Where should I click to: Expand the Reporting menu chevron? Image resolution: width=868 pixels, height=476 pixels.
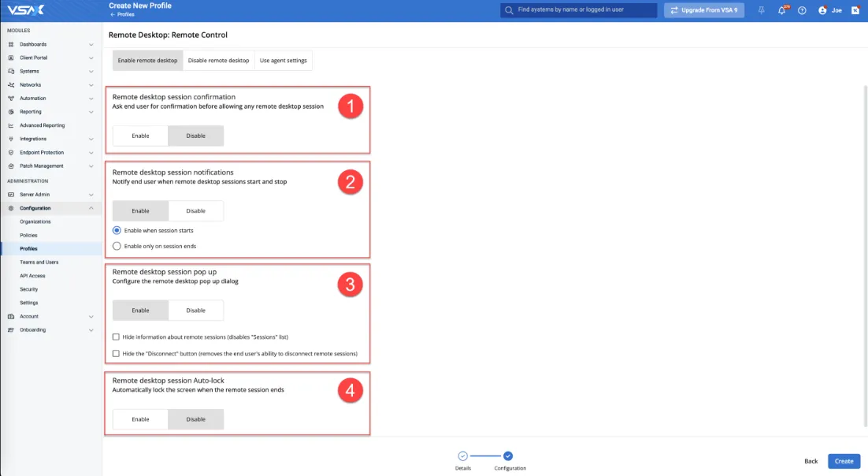click(91, 112)
